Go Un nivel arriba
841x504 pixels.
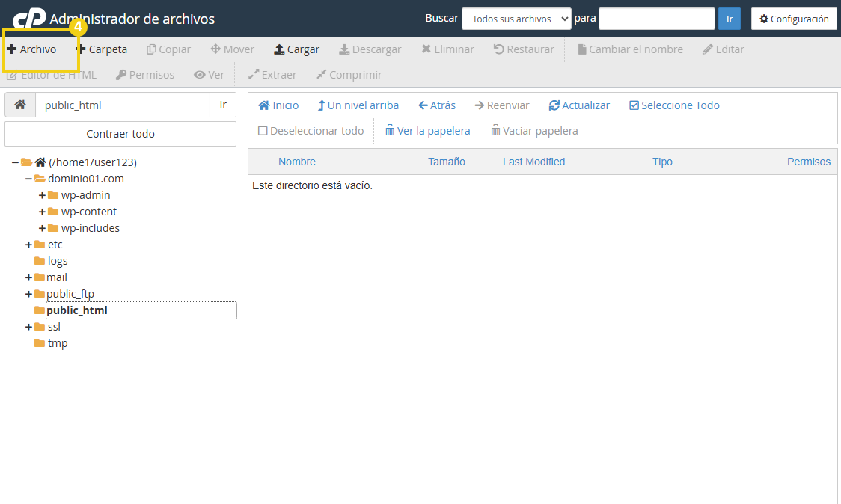[x=358, y=105]
